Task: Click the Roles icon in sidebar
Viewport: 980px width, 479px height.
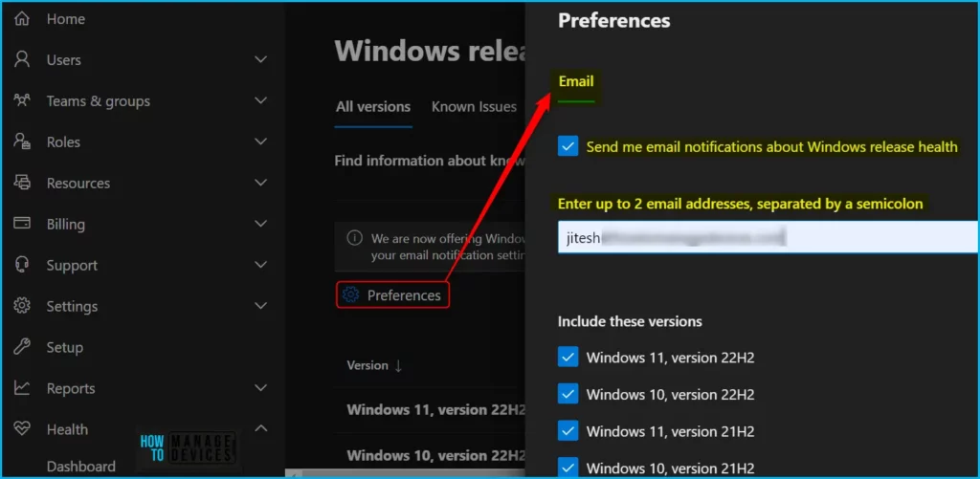Action: (22, 142)
